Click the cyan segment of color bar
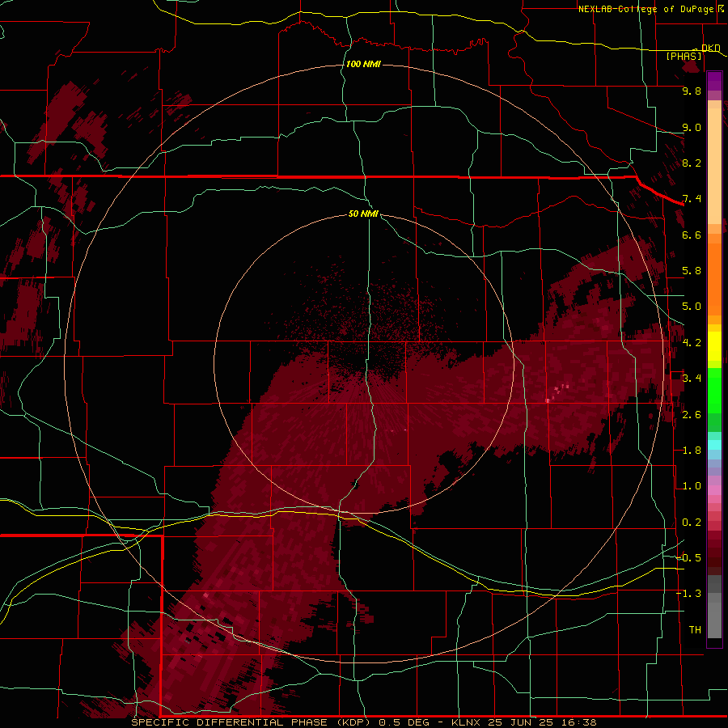Viewport: 728px width, 728px height. point(714,445)
